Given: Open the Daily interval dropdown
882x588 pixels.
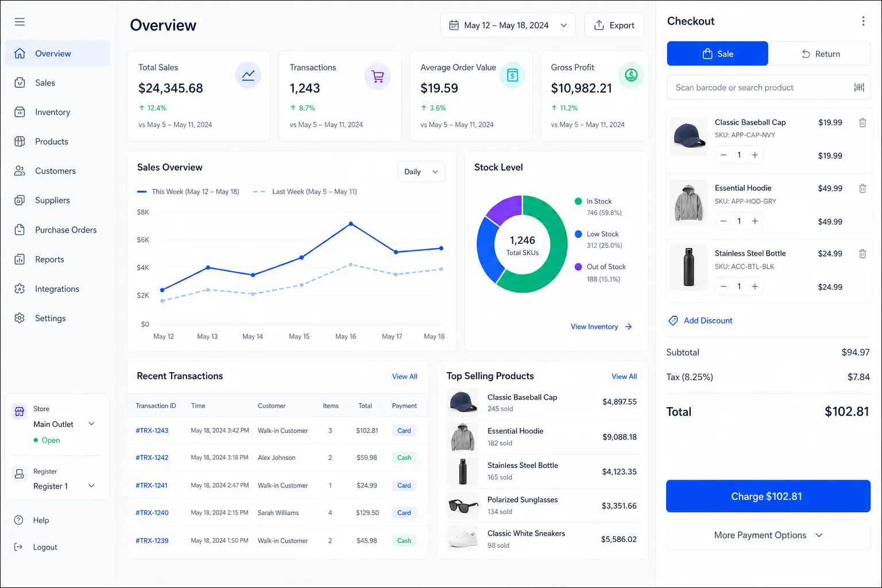Looking at the screenshot, I should coord(421,172).
